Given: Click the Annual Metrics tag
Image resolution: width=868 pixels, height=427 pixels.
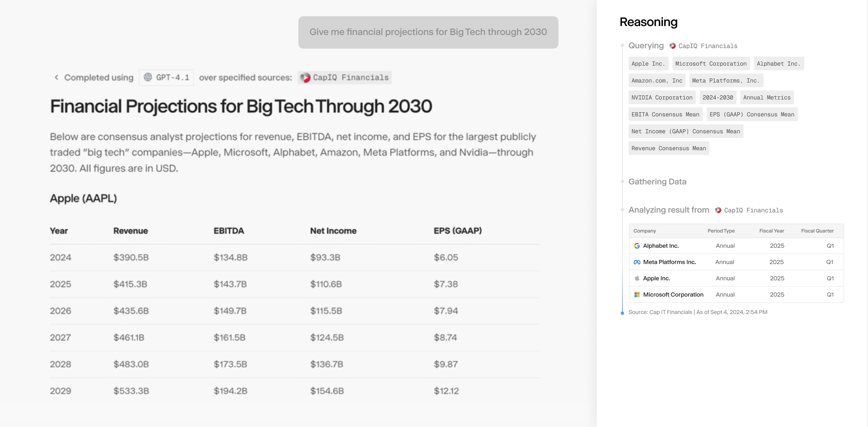Looking at the screenshot, I should [766, 97].
